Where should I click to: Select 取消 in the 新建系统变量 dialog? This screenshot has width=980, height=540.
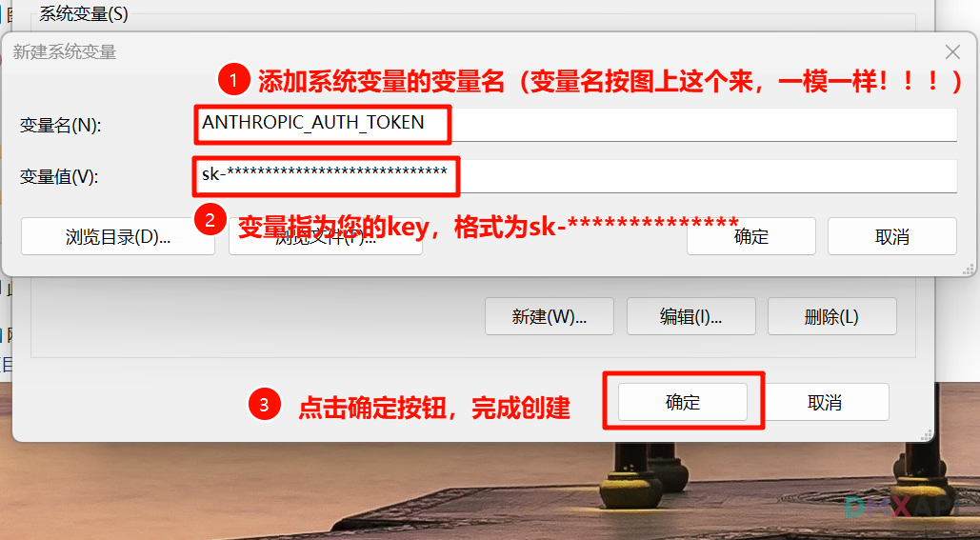[891, 236]
